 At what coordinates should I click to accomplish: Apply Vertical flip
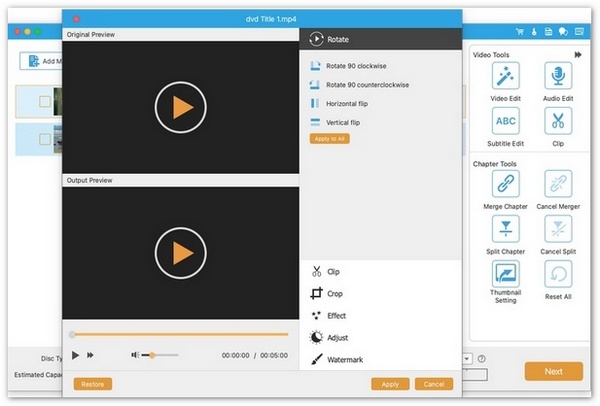(x=334, y=122)
